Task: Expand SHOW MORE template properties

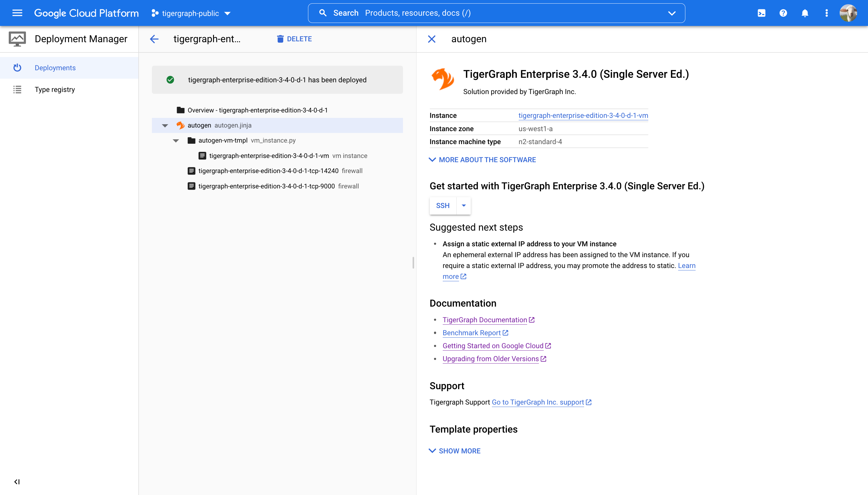Action: pyautogui.click(x=455, y=451)
